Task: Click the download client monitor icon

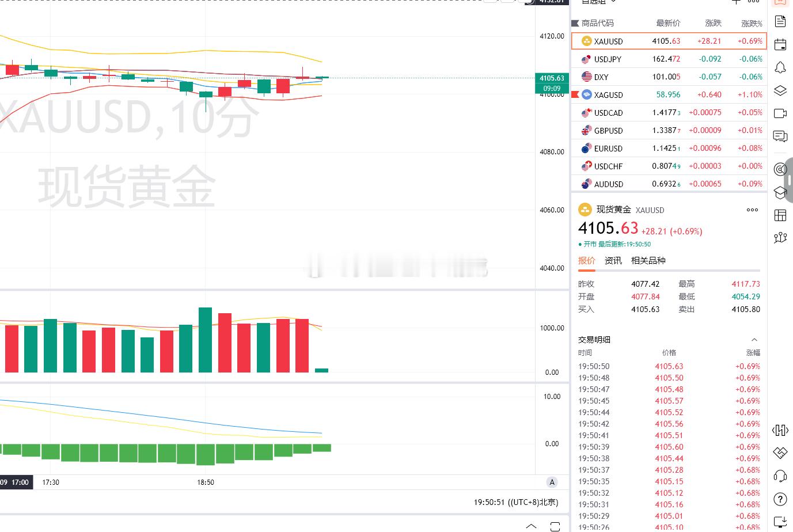Action: (x=780, y=522)
